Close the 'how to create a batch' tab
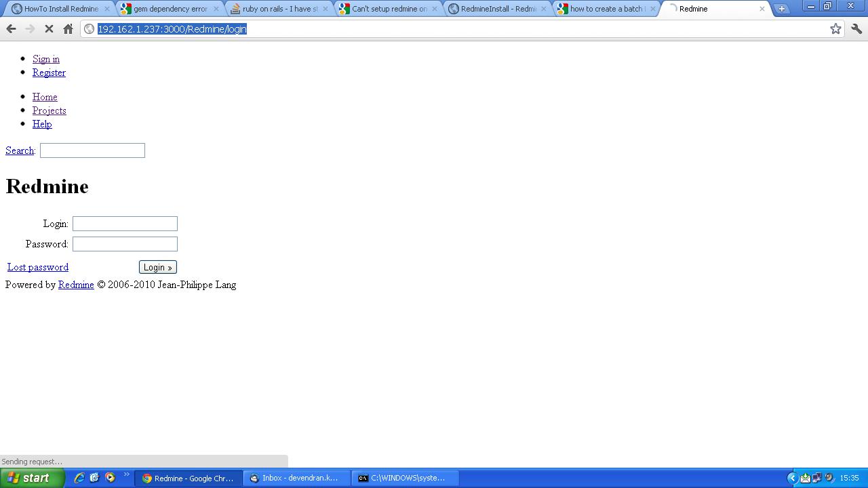Viewport: 868px width, 488px height. pos(653,9)
